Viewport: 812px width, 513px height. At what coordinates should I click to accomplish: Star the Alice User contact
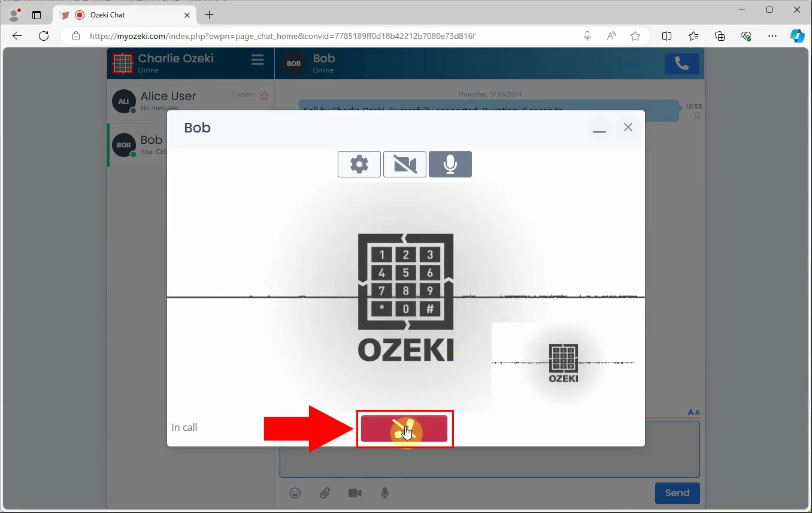264,95
